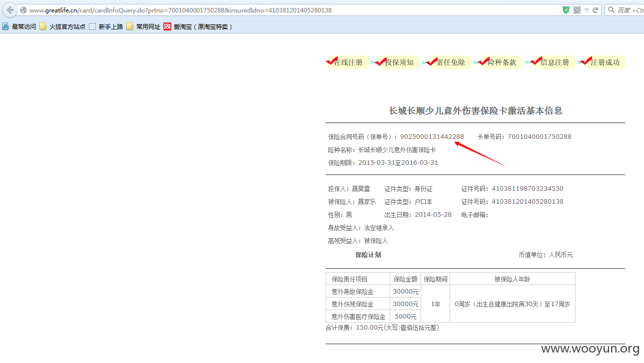Click the 保险金额 column header

406,279
